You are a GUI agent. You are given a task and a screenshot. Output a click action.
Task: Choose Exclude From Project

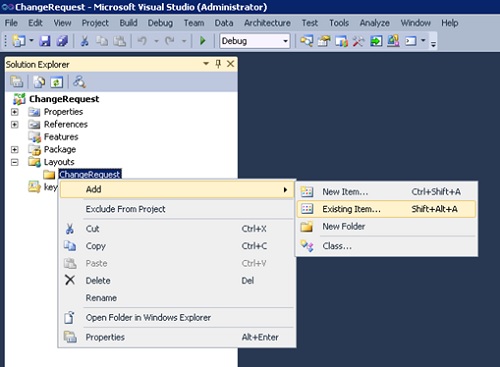[177, 209]
